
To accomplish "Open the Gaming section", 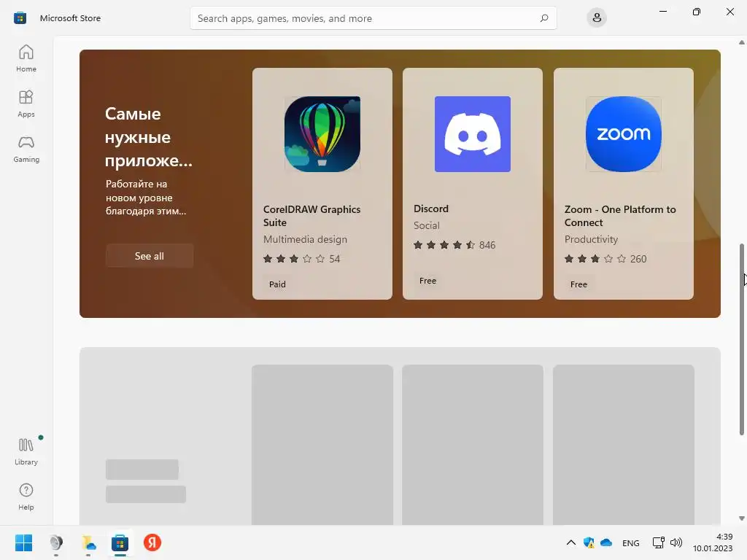I will click(26, 149).
